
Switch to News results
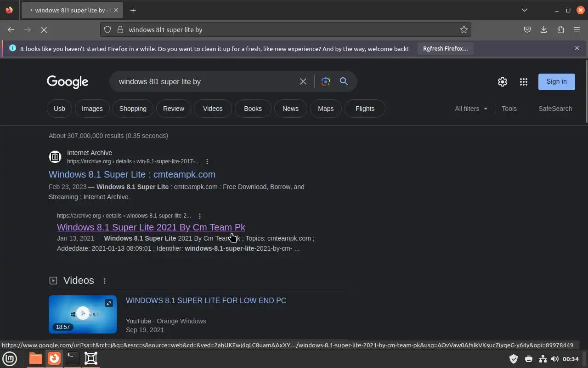pos(290,109)
